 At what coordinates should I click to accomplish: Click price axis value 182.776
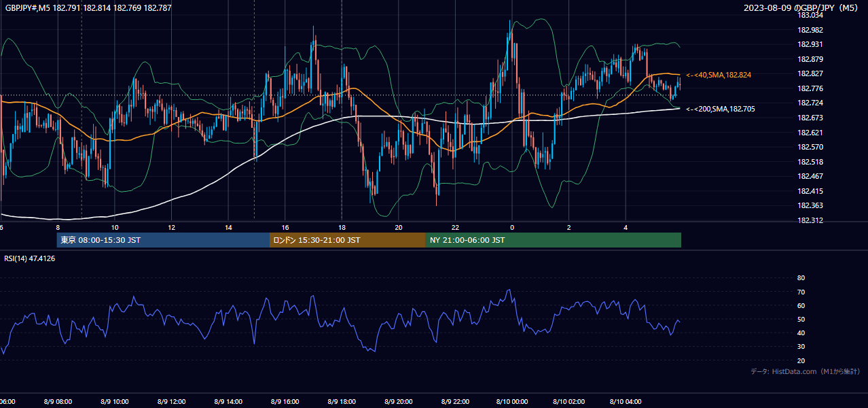[811, 88]
